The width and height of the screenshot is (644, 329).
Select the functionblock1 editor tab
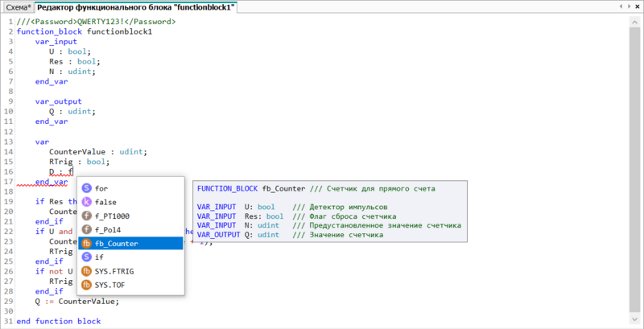coord(135,7)
